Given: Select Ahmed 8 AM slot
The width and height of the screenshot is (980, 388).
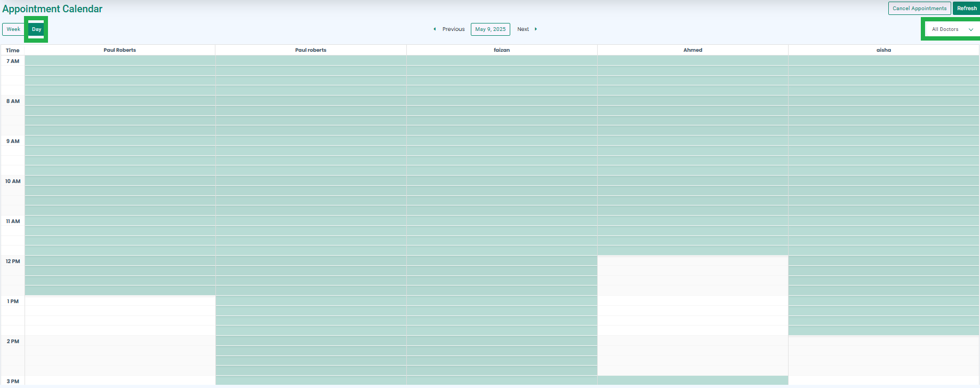Looking at the screenshot, I should tap(693, 101).
